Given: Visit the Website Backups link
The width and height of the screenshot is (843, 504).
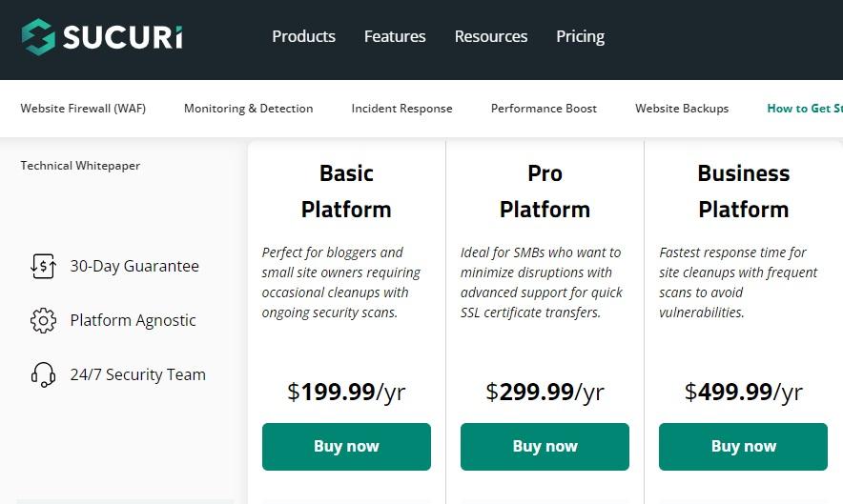Looking at the screenshot, I should coord(682,109).
